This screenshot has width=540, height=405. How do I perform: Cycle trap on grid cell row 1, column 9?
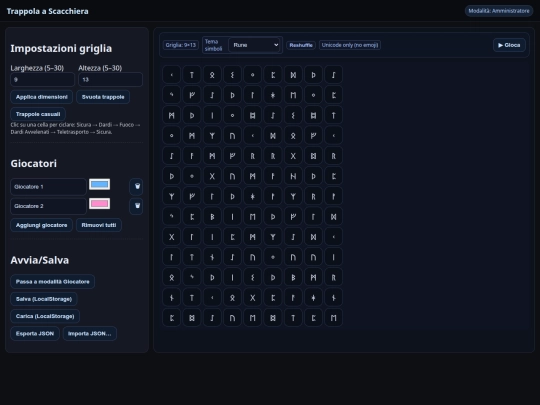(x=333, y=75)
